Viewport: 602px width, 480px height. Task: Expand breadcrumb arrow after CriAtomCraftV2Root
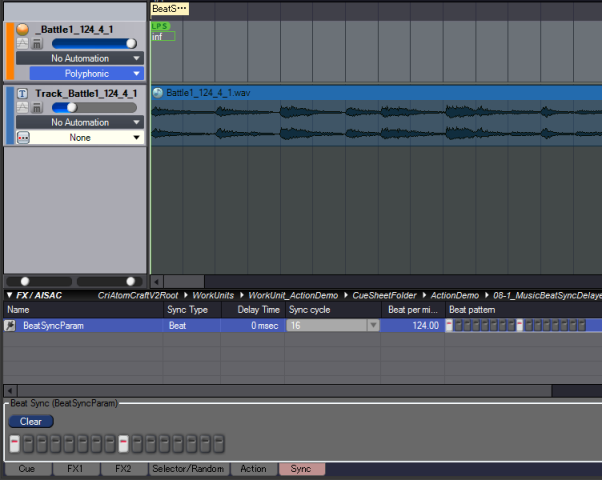(185, 295)
